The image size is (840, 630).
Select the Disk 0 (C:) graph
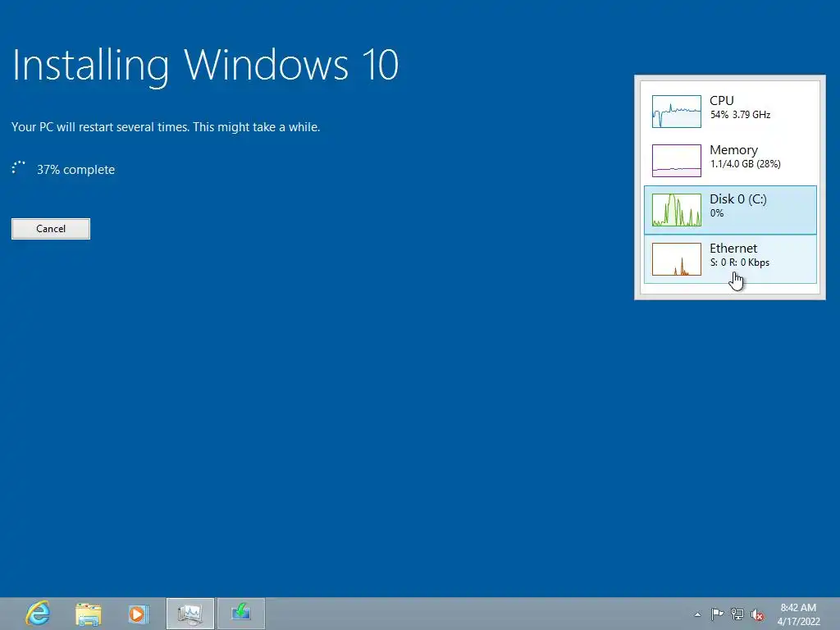click(677, 210)
